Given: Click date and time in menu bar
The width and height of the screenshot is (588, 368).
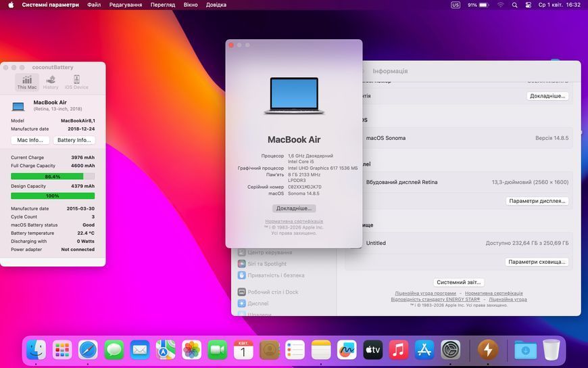Looking at the screenshot, I should (560, 5).
